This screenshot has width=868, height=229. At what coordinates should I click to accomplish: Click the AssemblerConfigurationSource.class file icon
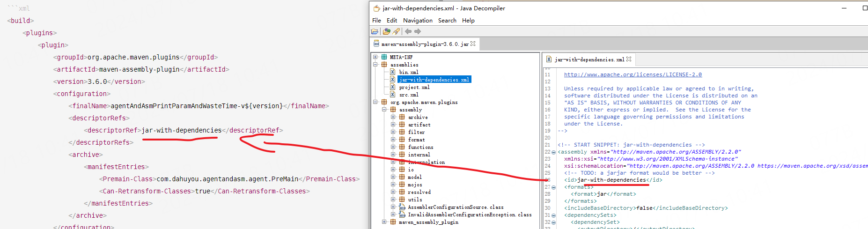(x=402, y=207)
